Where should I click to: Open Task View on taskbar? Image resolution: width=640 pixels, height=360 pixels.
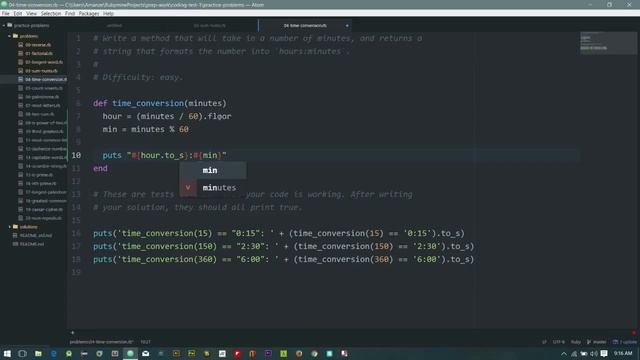coord(22,353)
